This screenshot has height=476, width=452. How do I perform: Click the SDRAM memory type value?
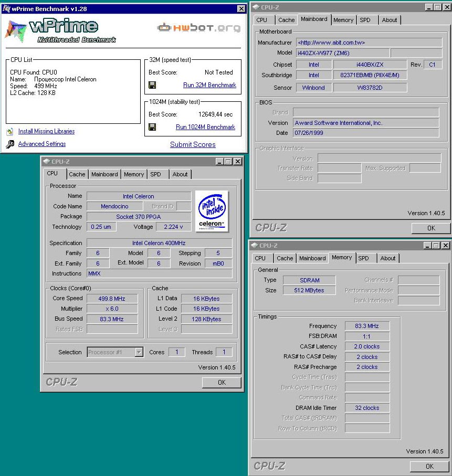tap(309, 280)
